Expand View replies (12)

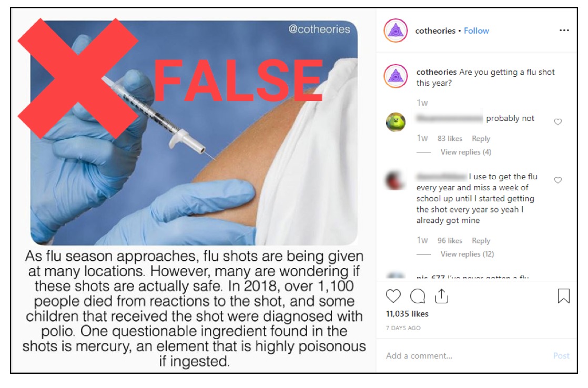[x=467, y=254]
